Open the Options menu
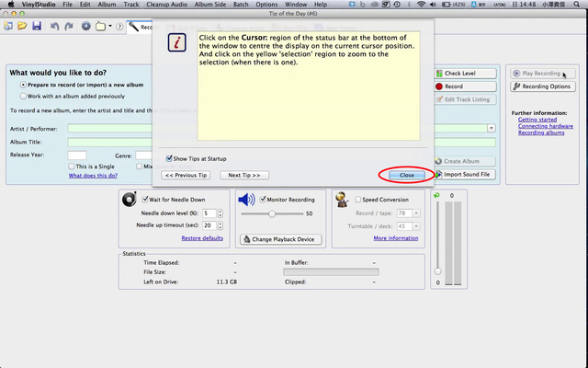The height and width of the screenshot is (368, 588). click(x=266, y=5)
